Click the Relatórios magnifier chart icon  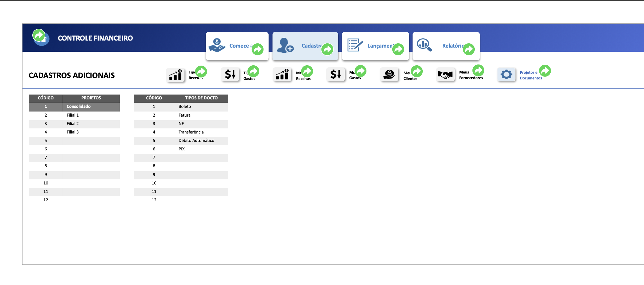424,45
